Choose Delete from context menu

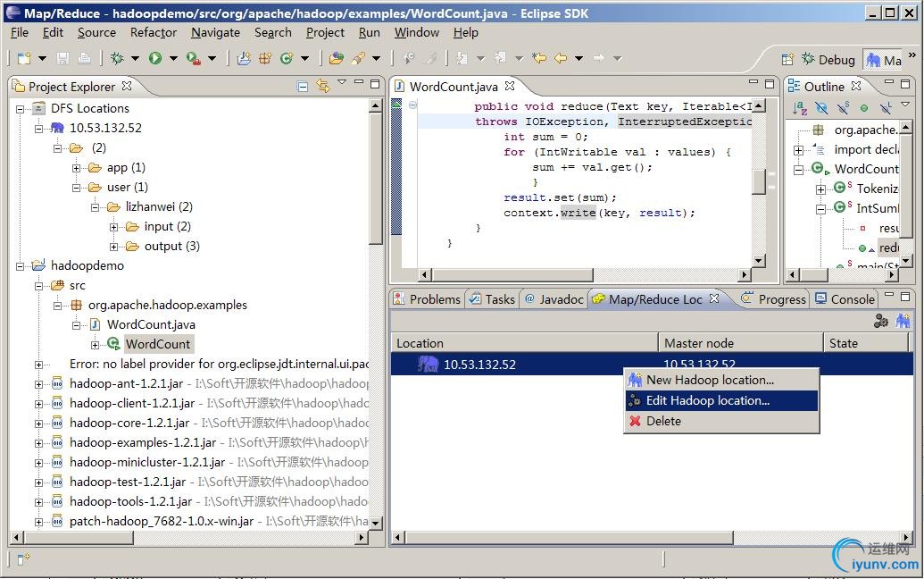[721, 421]
